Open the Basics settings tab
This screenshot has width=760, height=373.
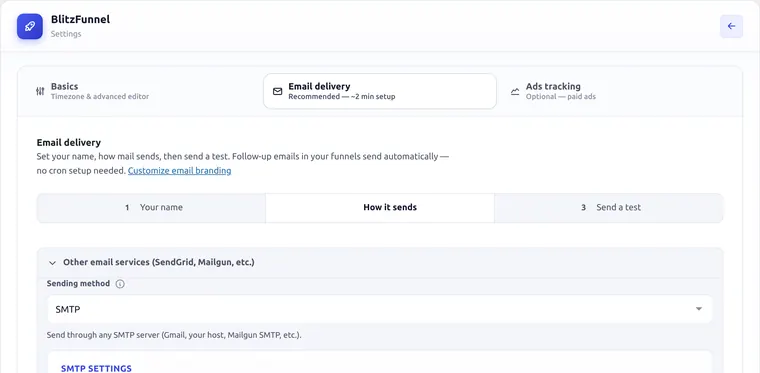coord(142,91)
